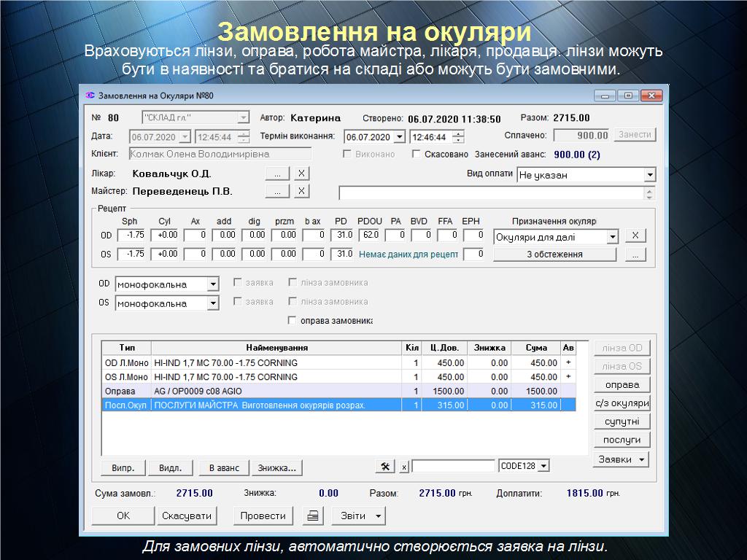Click ellipsis button next to examinations
Screen dimensions: 747x560
[635, 254]
